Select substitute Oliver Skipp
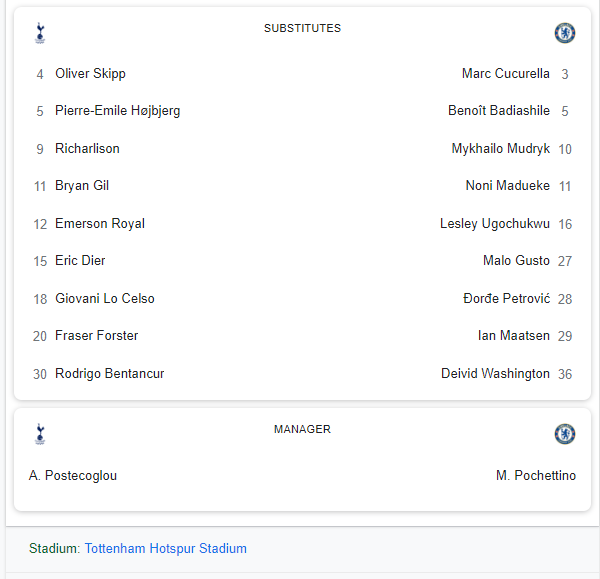The image size is (600, 579). click(90, 73)
